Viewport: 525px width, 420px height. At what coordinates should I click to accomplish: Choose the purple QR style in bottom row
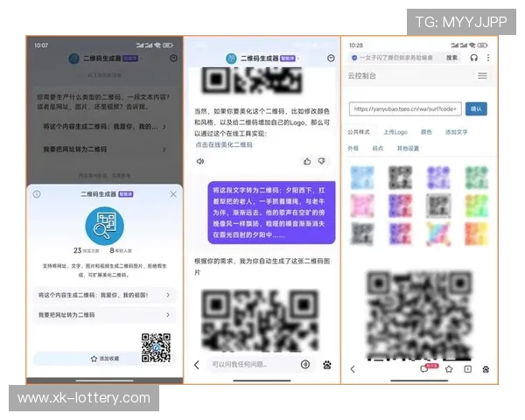pyautogui.click(x=400, y=234)
